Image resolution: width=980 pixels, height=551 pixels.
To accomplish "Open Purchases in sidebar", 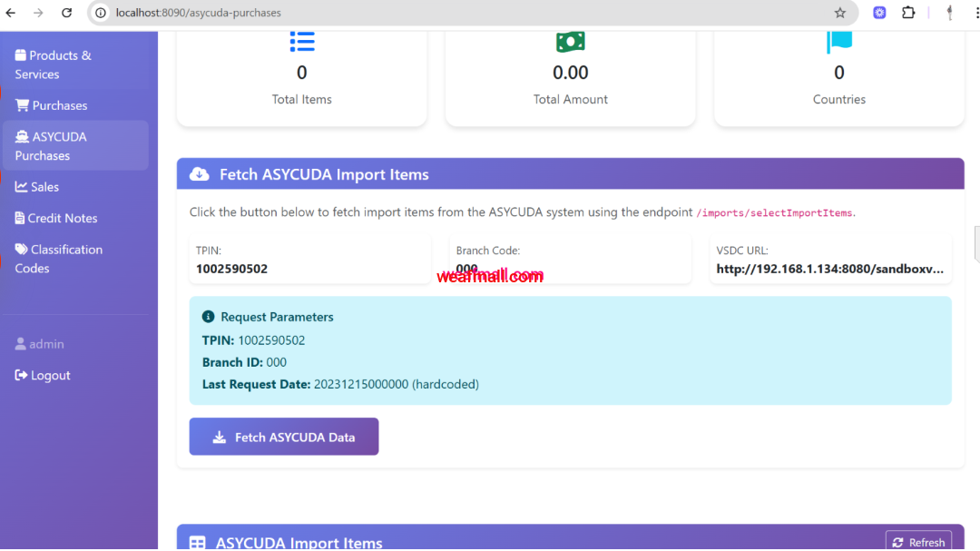I will [x=75, y=105].
